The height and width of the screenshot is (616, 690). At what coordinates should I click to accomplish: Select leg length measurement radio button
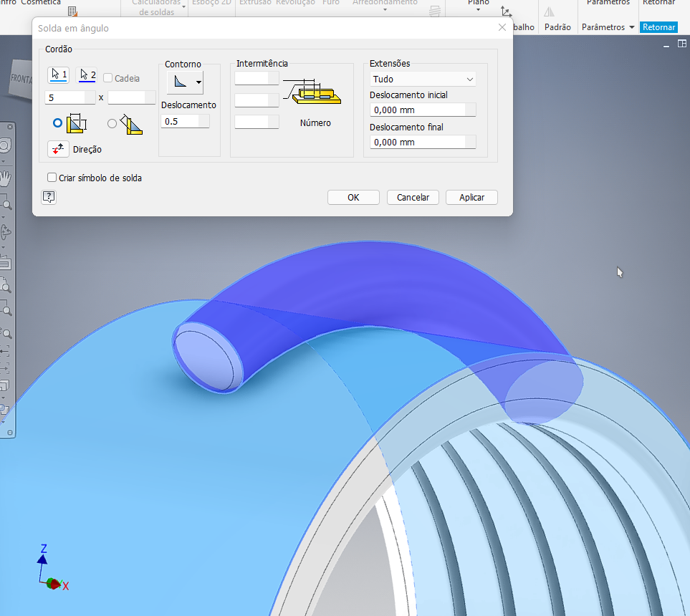(57, 123)
